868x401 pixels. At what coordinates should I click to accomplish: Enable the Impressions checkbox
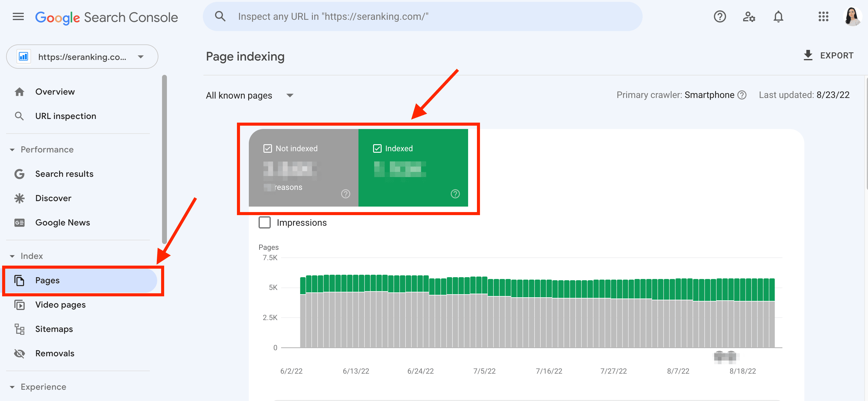[264, 222]
